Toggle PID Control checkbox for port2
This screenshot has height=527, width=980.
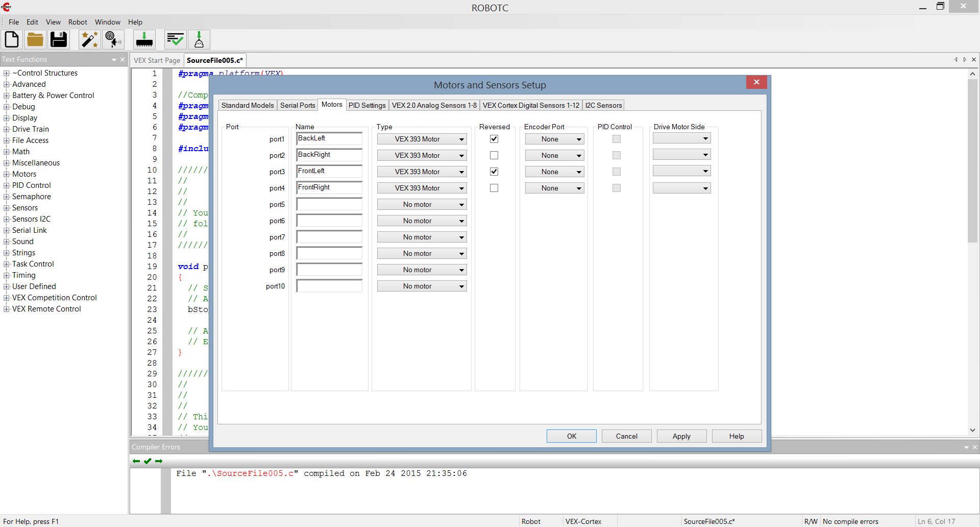617,155
